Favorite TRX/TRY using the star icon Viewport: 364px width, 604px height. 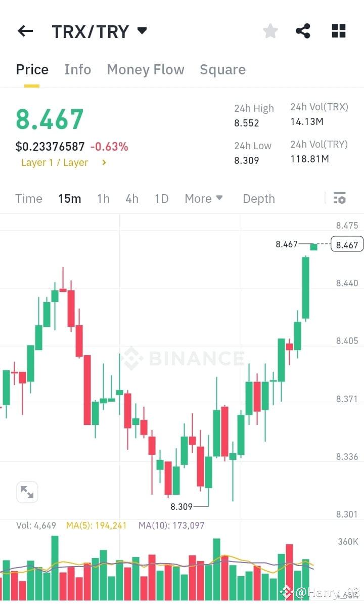click(x=270, y=31)
